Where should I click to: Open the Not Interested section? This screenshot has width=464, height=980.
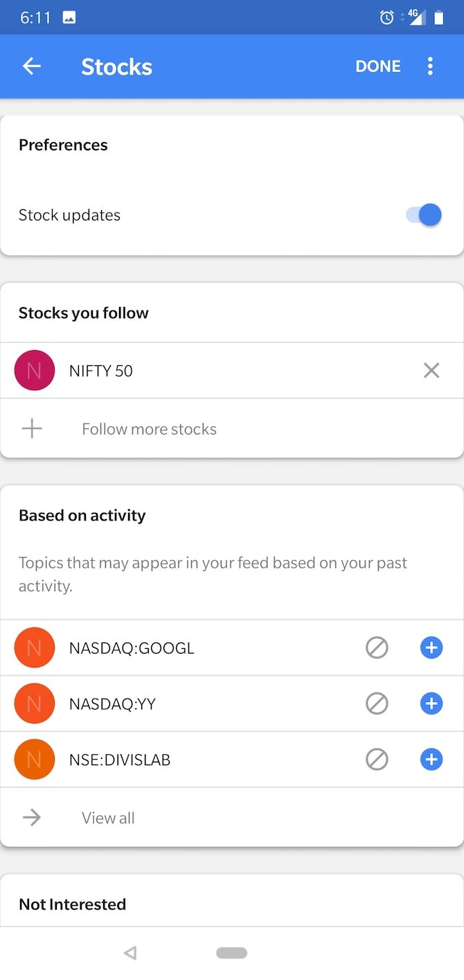click(73, 904)
